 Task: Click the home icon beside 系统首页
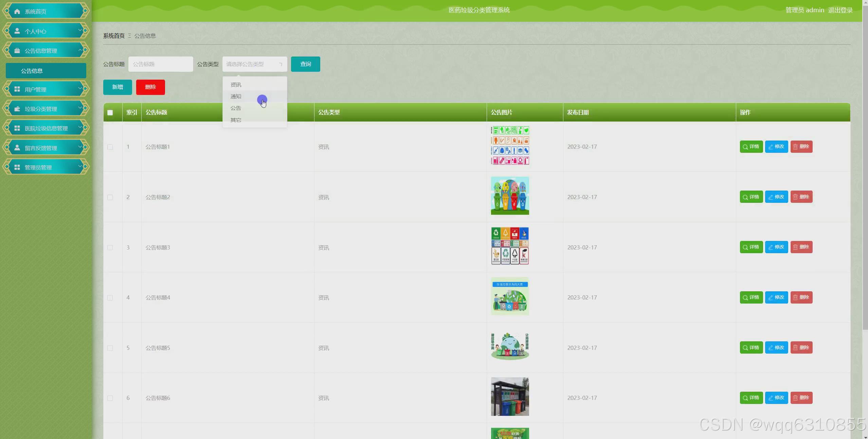(17, 12)
